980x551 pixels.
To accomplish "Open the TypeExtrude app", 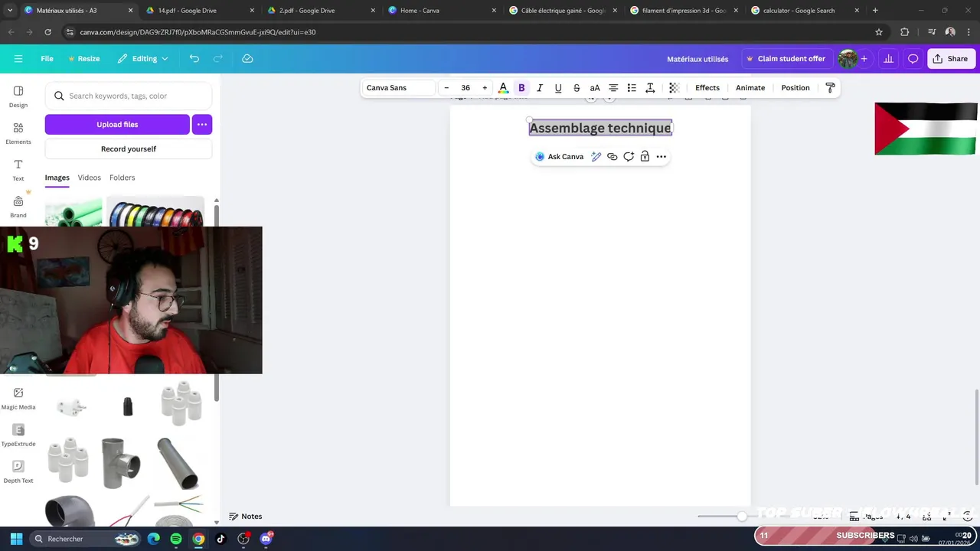I will 18,435.
